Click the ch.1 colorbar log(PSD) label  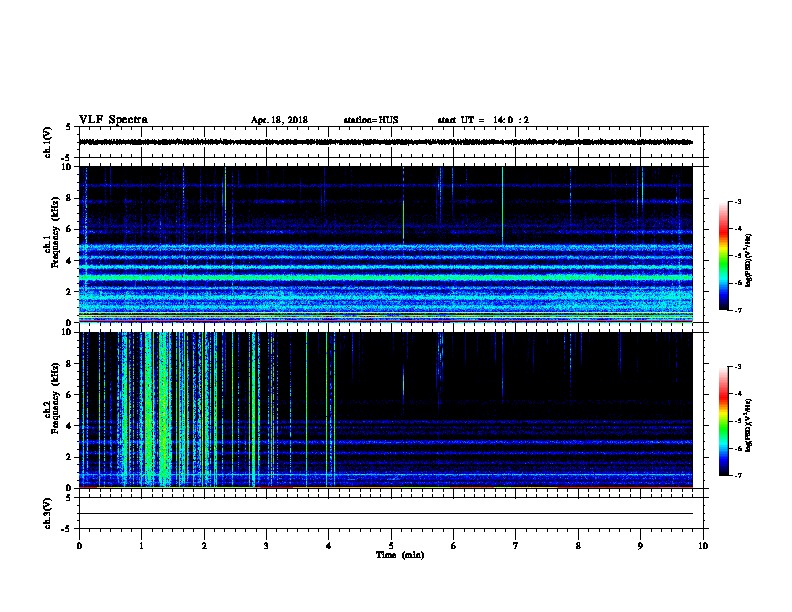(748, 260)
